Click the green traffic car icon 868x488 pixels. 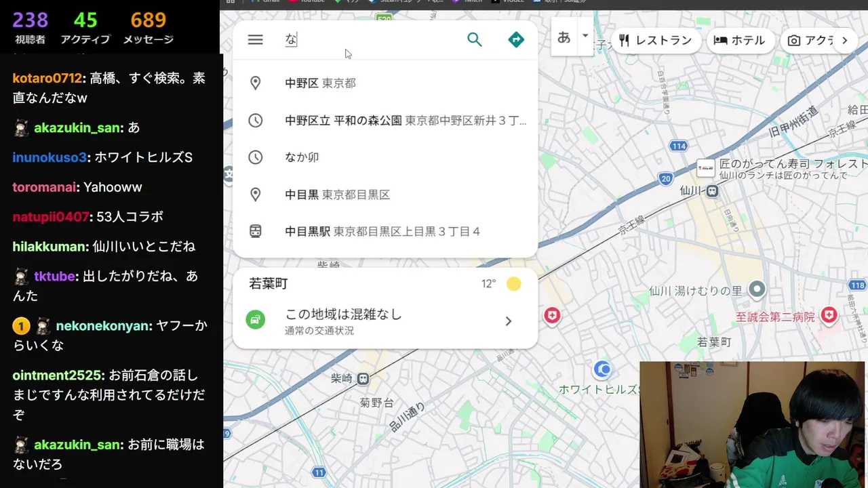pyautogui.click(x=256, y=319)
